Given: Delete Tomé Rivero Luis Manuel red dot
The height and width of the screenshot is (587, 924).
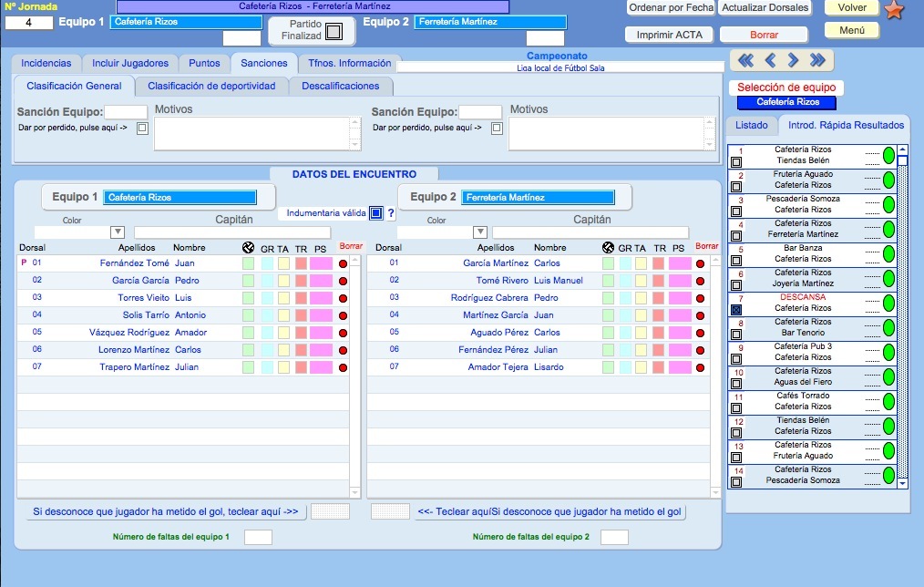Looking at the screenshot, I should click(x=700, y=281).
